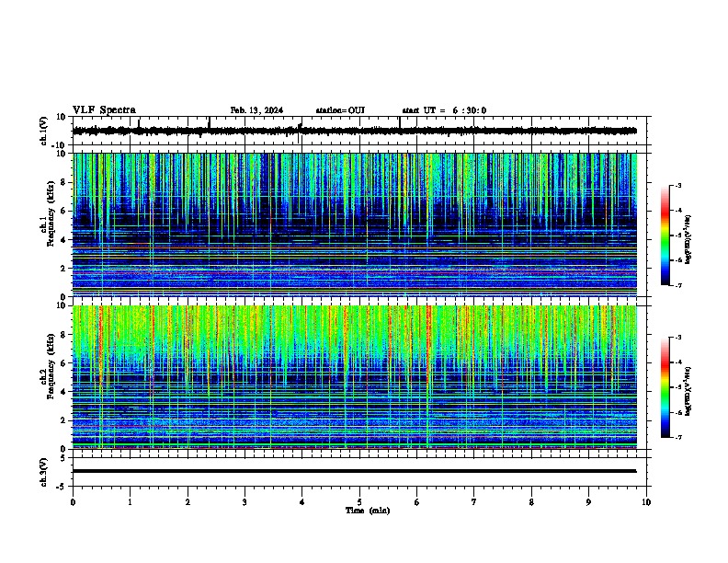This screenshot has width=728, height=563.
Task: Click the "6" tick on the Time axis
Action: pos(417,502)
